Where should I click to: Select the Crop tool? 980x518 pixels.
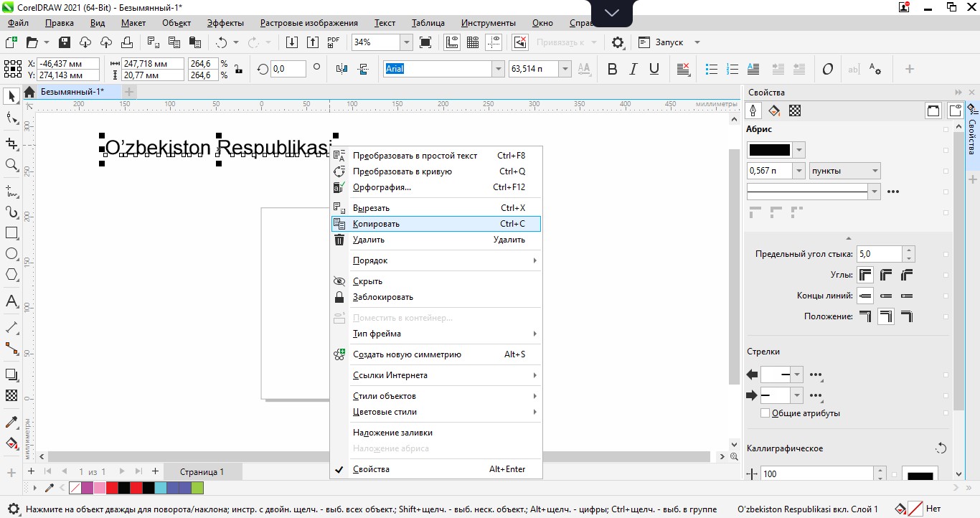tap(11, 143)
